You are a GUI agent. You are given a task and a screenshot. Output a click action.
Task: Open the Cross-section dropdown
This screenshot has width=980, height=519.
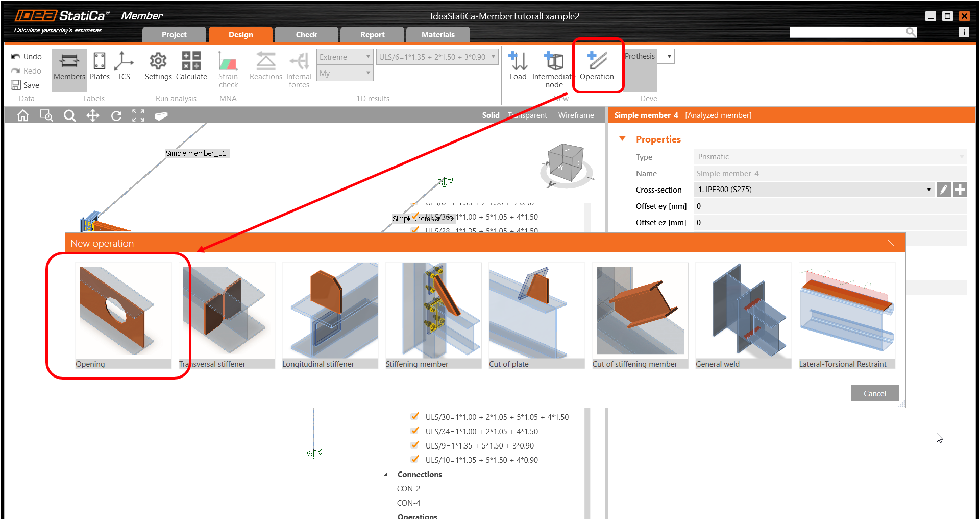tap(929, 190)
